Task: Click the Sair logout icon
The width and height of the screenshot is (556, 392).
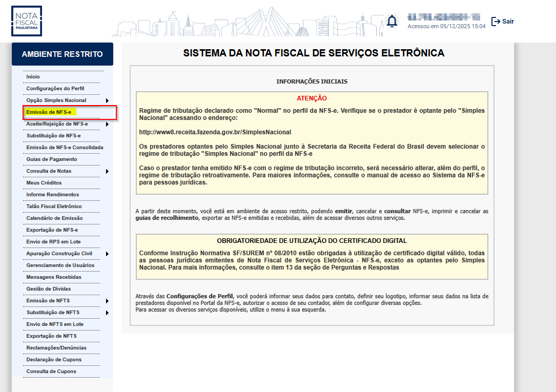Action: [496, 22]
